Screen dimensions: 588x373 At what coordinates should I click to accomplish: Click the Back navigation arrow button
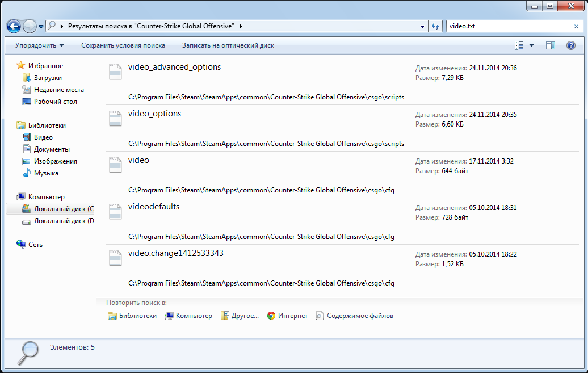tap(14, 26)
